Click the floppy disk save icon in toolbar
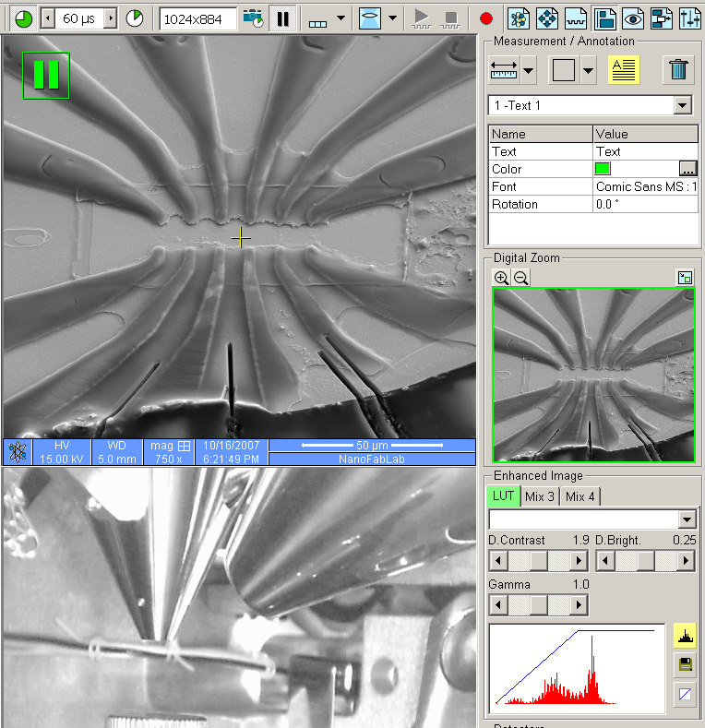705x728 pixels. 604,18
